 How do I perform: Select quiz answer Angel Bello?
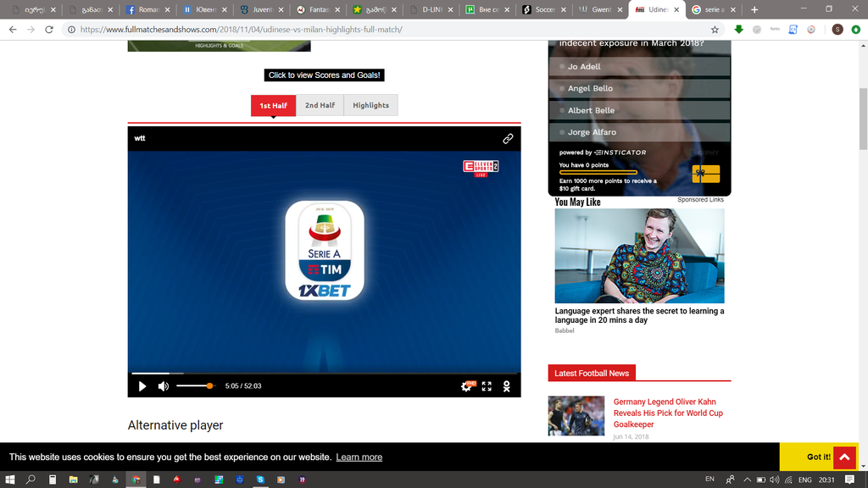639,88
